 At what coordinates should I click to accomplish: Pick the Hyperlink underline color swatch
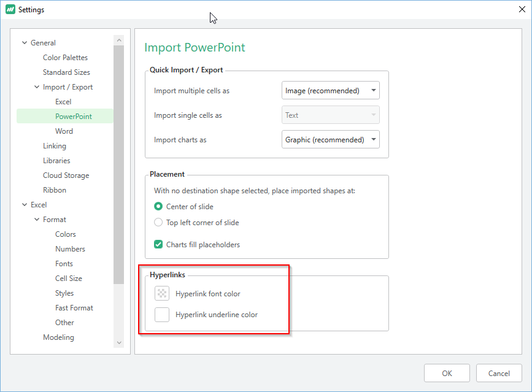click(162, 314)
